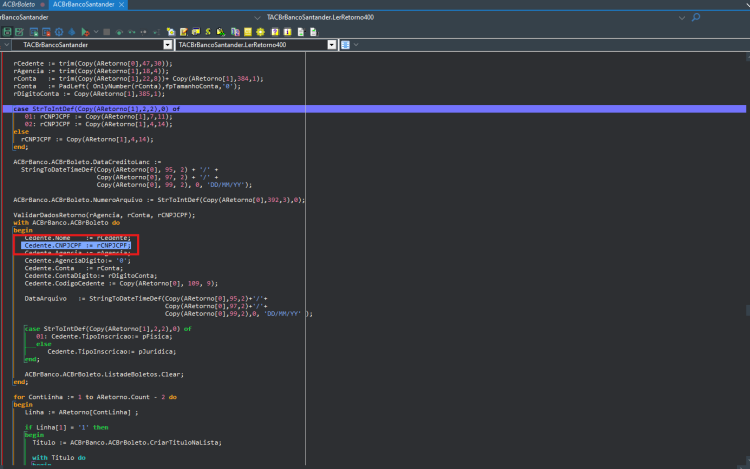Click the ValidarDadosRetorno call line
Screen dimensions: 750x469
(104, 215)
